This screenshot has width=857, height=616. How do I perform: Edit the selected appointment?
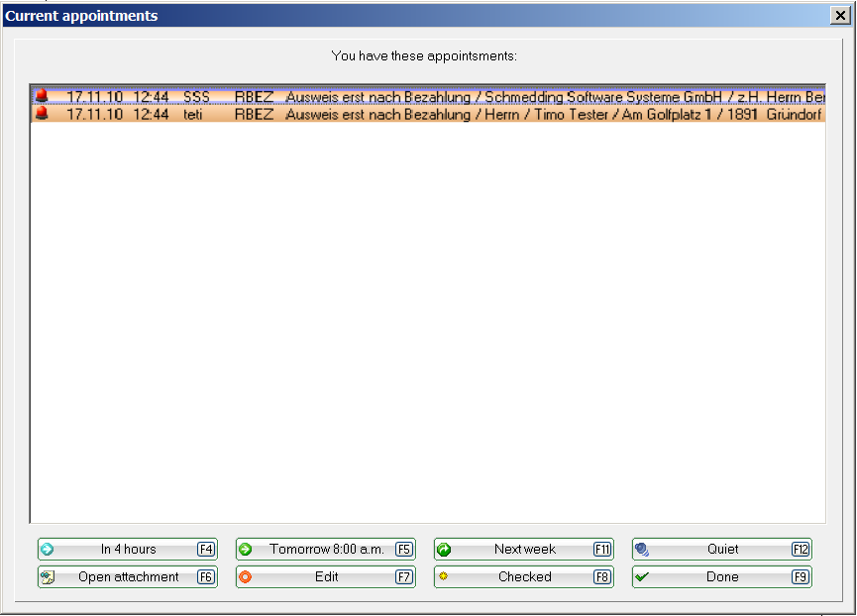pos(326,576)
